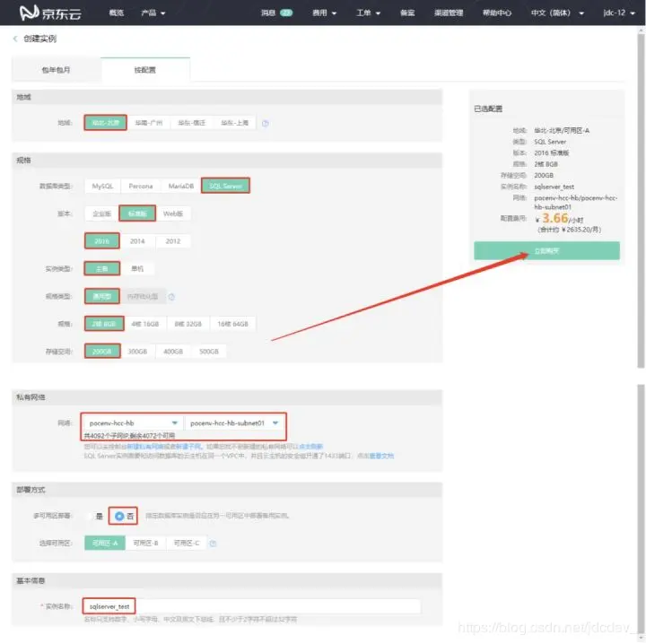This screenshot has height=644, width=646.
Task: Set storage to 400GB
Action: coord(173,352)
